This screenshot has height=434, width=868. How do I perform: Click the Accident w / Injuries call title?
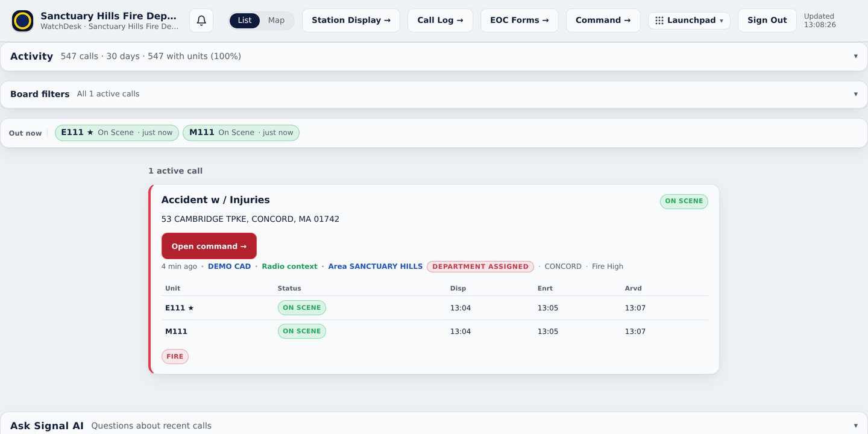point(216,200)
